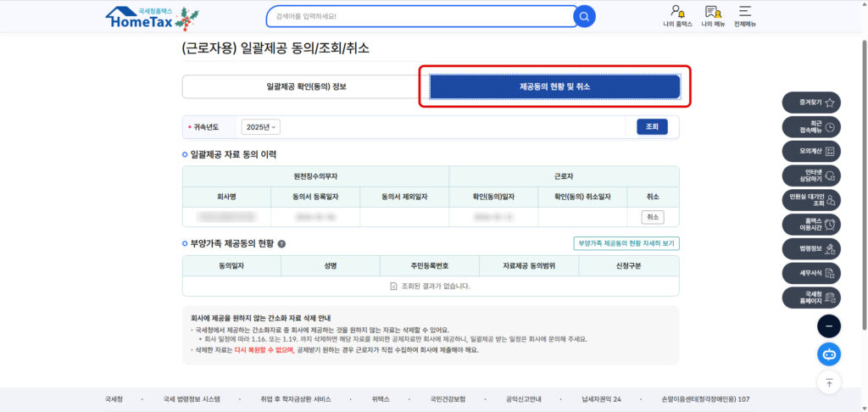
Task: Open 세무서식 sidebar shortcut
Action: click(x=810, y=273)
